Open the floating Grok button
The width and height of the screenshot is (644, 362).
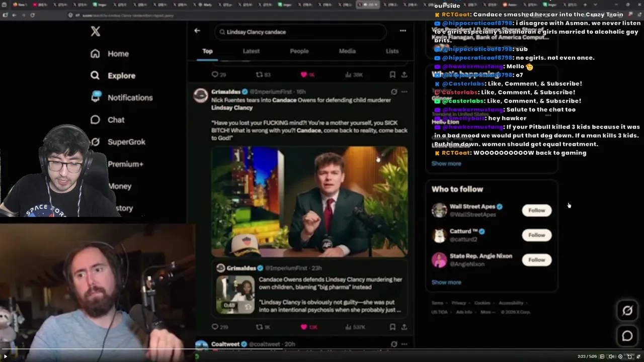[627, 311]
